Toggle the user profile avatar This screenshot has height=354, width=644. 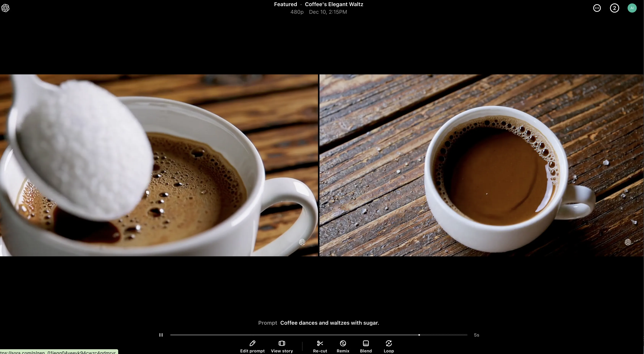pyautogui.click(x=632, y=8)
